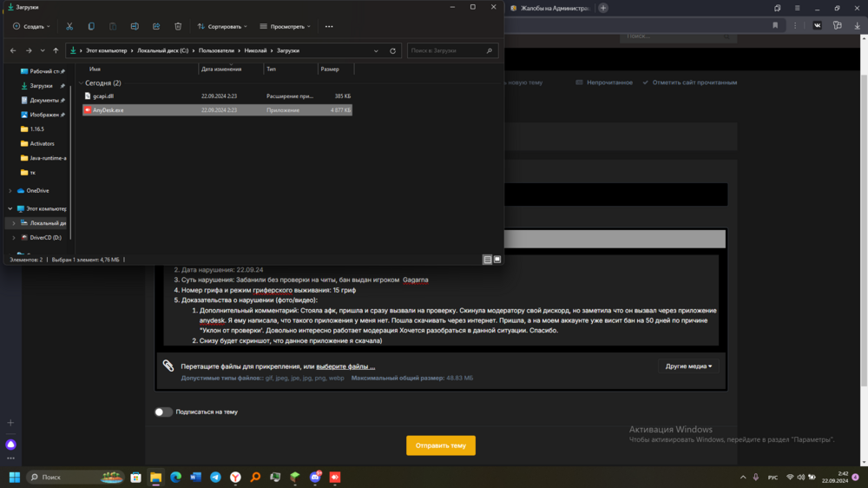
Task: Open Discord from the taskbar
Action: (315, 477)
